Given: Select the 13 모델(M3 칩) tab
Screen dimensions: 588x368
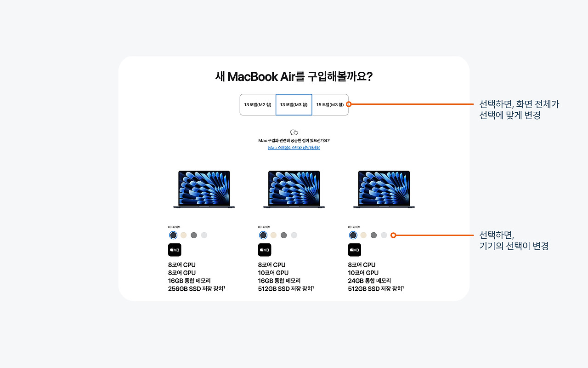Looking at the screenshot, I should (294, 105).
